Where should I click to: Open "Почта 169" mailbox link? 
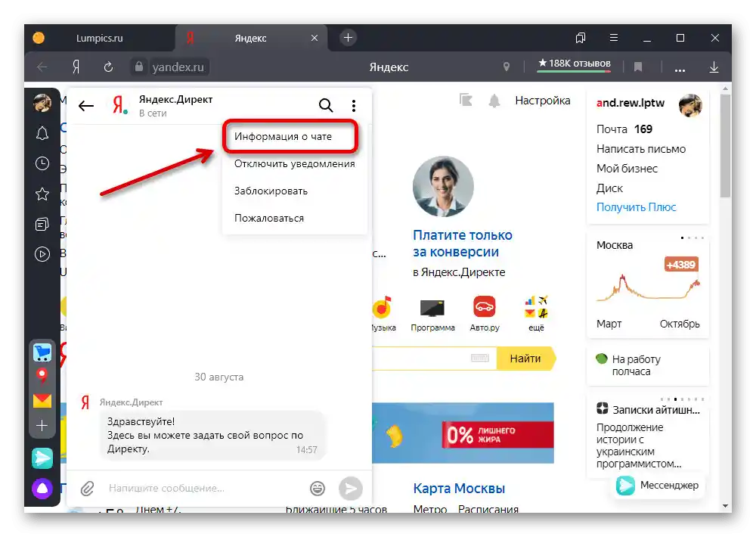click(x=624, y=129)
